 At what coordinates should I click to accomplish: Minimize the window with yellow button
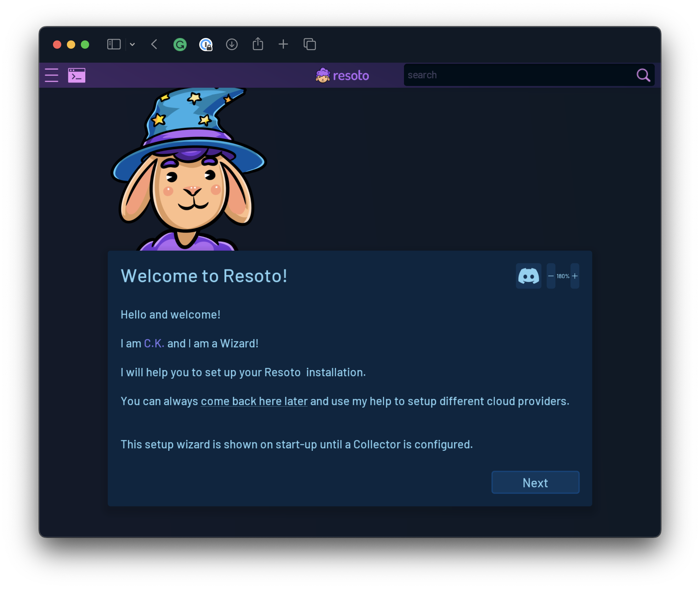point(71,45)
